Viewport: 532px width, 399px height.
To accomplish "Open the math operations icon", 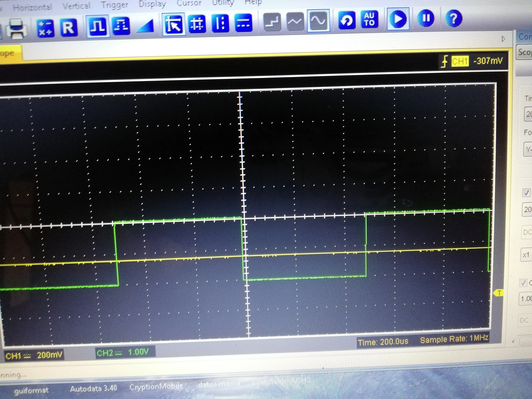I will [45, 29].
